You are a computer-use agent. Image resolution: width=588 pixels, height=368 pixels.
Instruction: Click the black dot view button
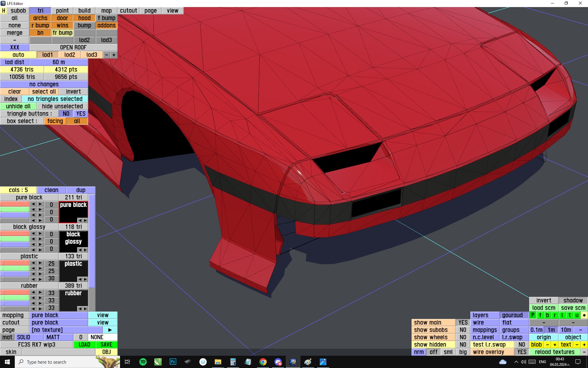pos(584,315)
